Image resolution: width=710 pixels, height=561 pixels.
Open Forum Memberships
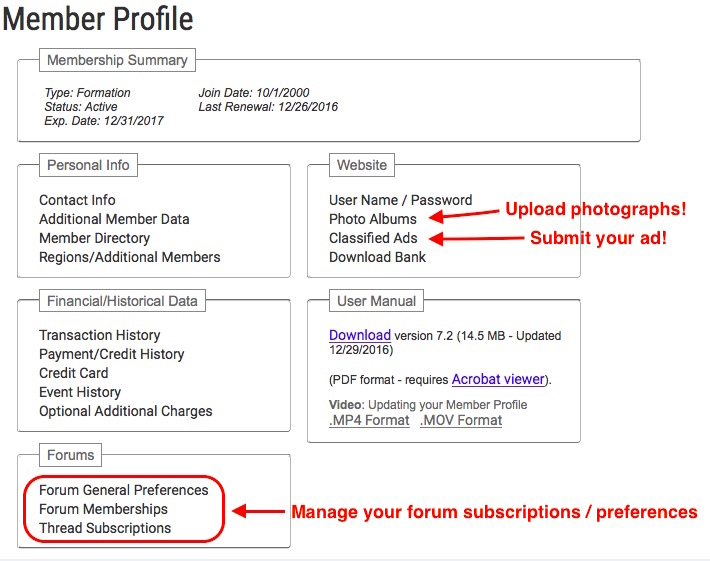pos(103,509)
